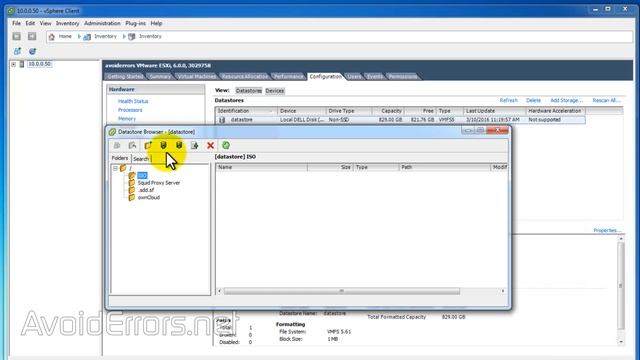
Task: Select the Datastores view button
Action: (249, 91)
